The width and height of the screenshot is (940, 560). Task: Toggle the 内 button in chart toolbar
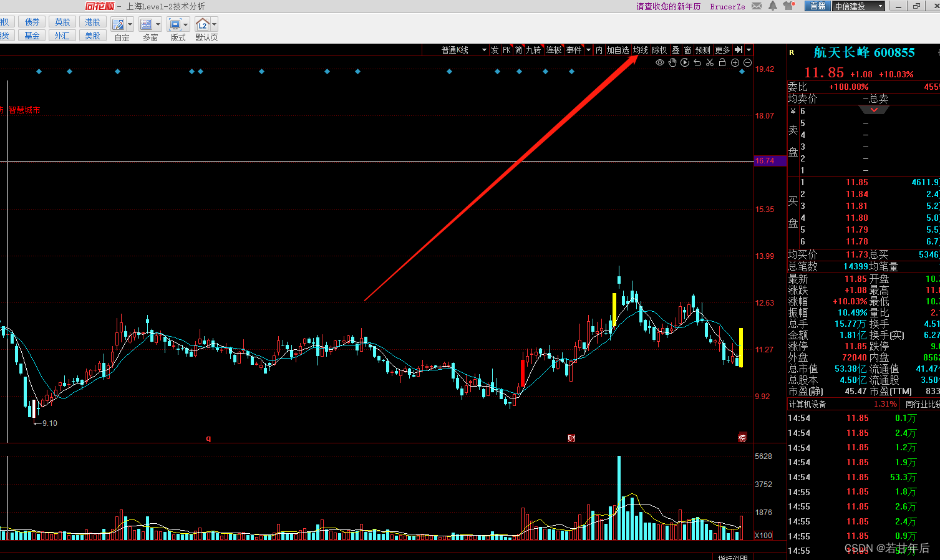click(x=599, y=50)
